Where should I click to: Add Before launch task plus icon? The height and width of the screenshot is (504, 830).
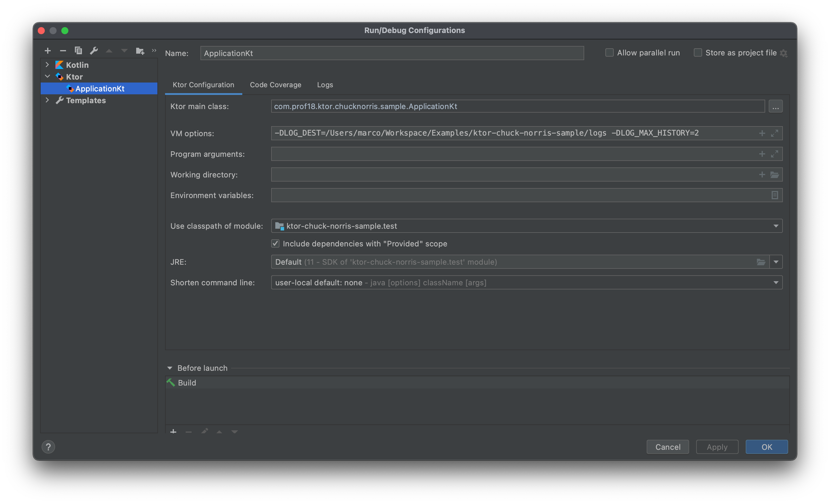pos(173,431)
